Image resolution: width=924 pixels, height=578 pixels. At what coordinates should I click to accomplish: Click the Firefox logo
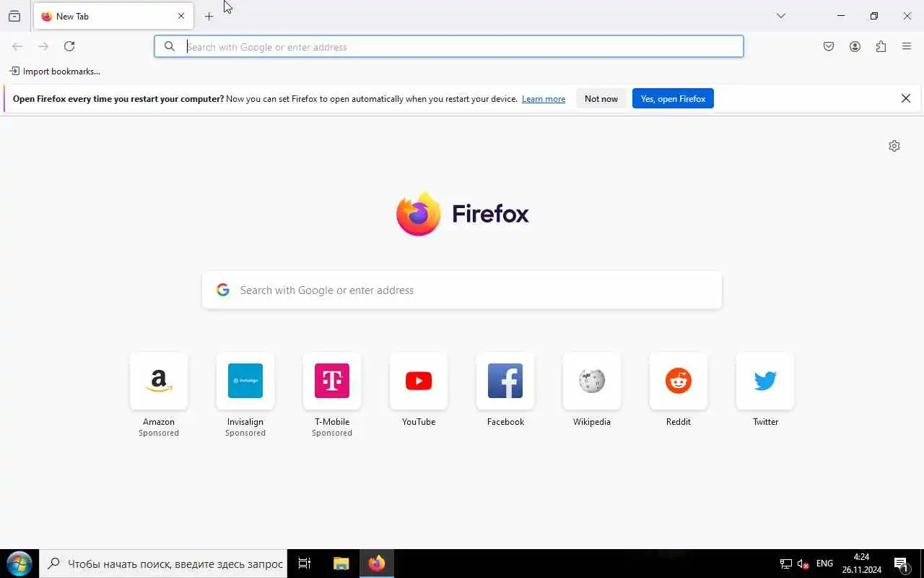[x=462, y=214]
